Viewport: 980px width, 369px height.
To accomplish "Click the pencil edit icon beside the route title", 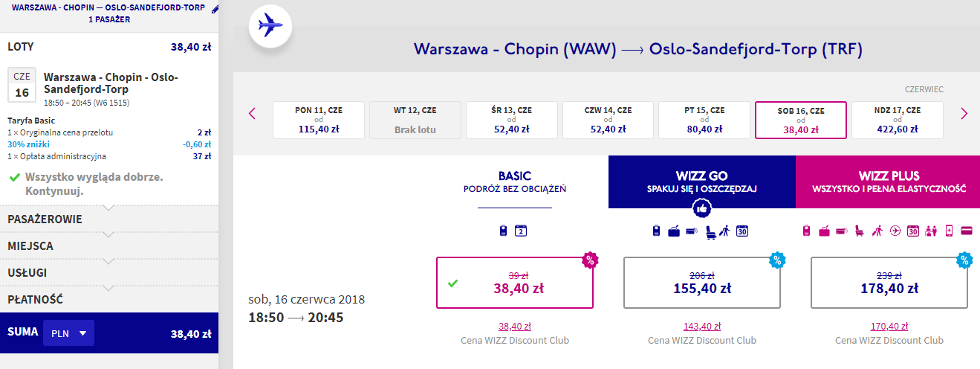I will [215, 9].
